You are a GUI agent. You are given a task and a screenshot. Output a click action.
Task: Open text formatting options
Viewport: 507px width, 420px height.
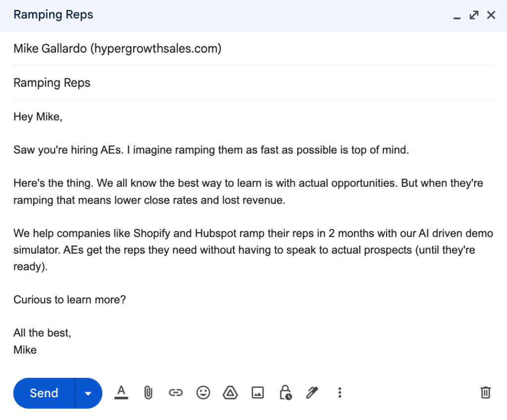[121, 393]
